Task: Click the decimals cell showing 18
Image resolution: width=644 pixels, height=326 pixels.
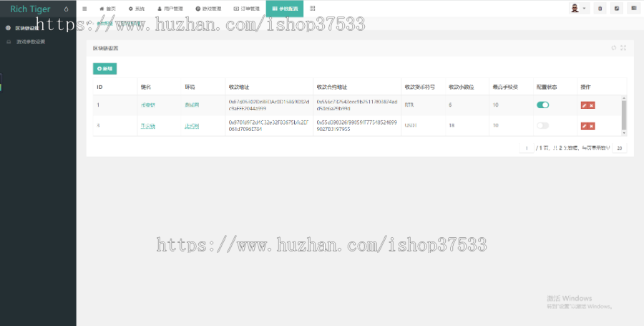Action: [452, 125]
